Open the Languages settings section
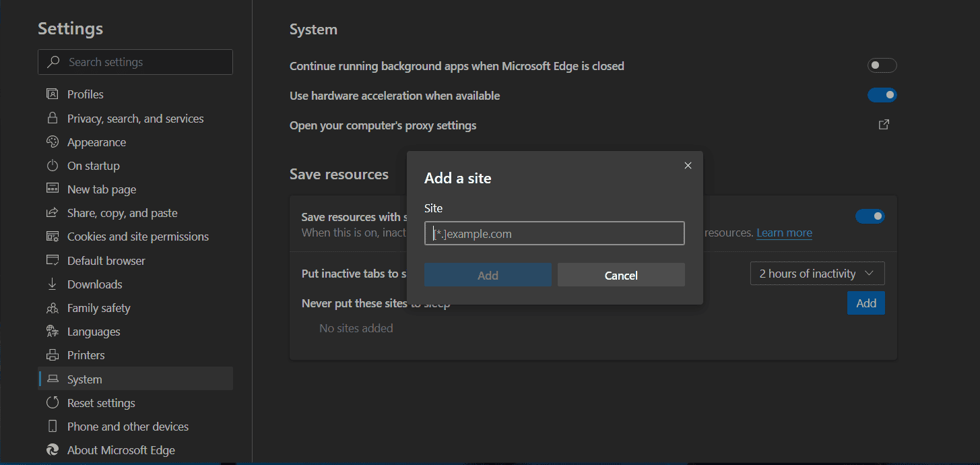This screenshot has height=465, width=980. click(x=135, y=331)
